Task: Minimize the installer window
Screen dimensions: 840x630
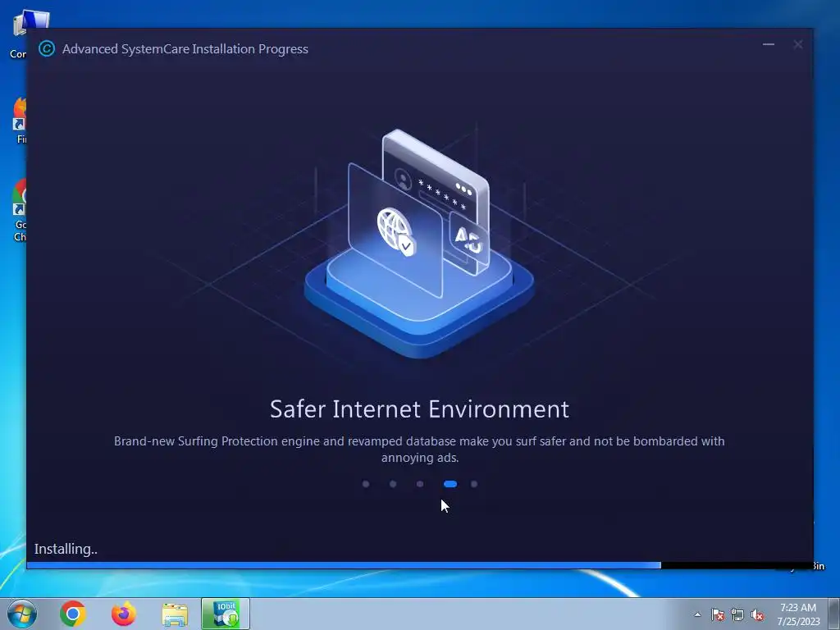Action: 769,44
